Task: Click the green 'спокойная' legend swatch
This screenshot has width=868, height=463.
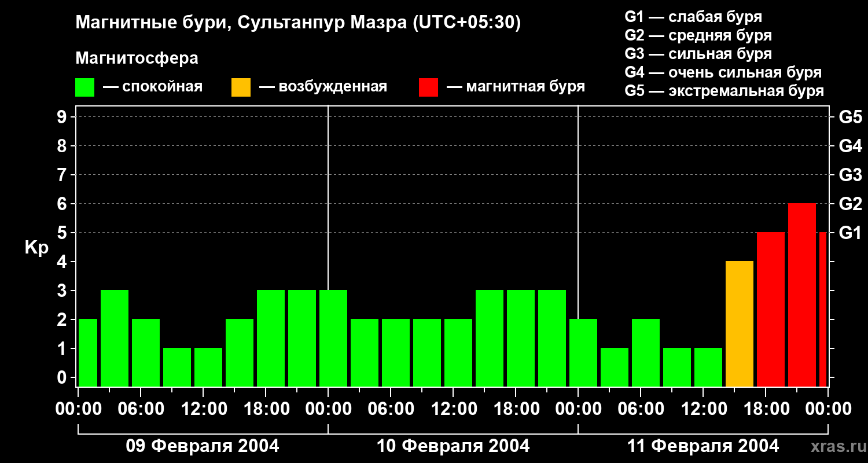Action: 85,87
